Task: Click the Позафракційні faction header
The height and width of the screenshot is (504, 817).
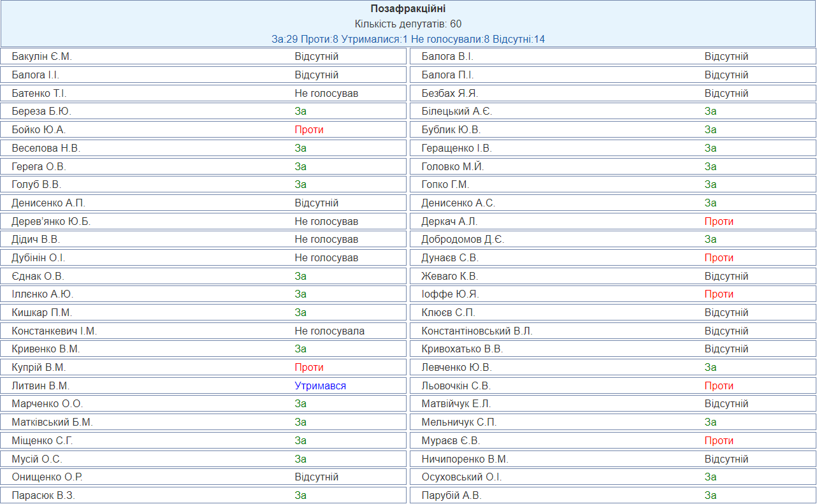Action: pos(408,9)
